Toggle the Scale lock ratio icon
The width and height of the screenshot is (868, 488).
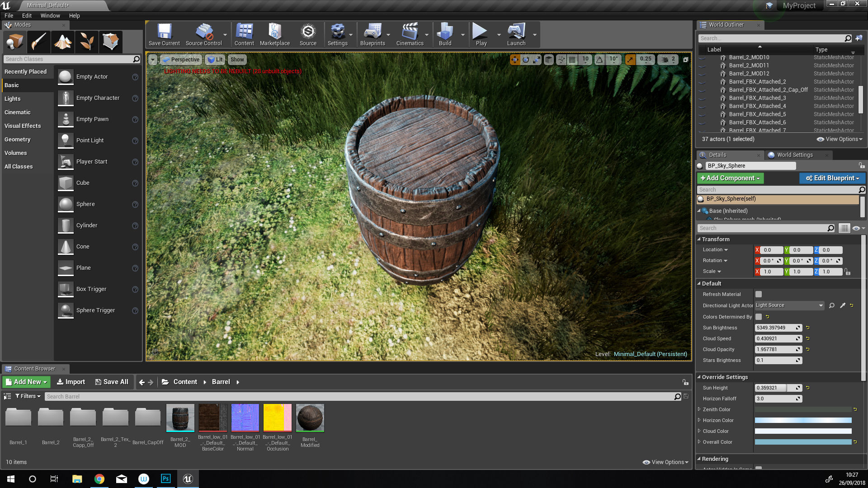pyautogui.click(x=848, y=272)
